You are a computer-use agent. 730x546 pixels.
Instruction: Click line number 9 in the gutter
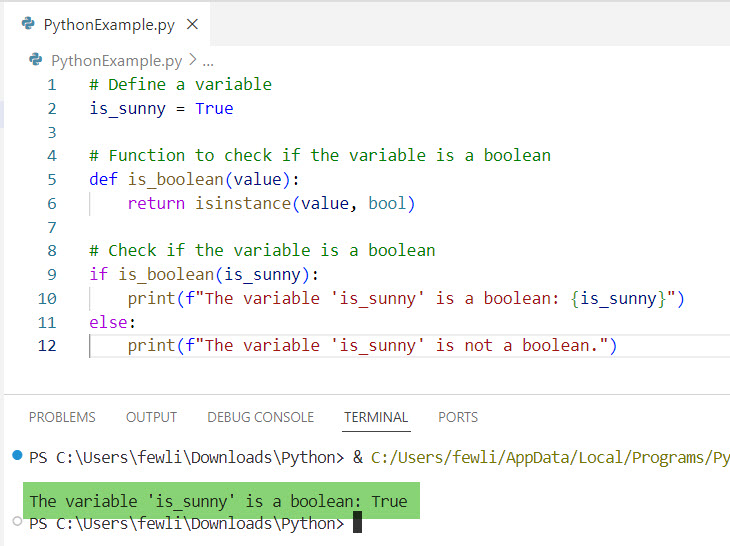pyautogui.click(x=52, y=274)
